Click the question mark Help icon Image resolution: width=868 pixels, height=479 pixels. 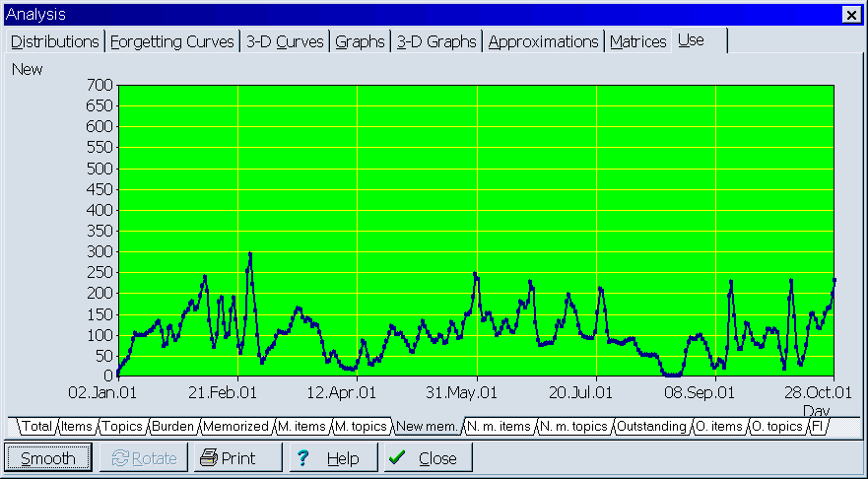(303, 458)
